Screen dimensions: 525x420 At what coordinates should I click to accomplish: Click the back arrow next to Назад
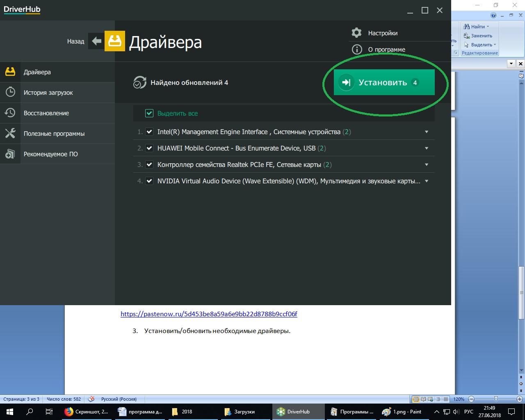coord(96,41)
